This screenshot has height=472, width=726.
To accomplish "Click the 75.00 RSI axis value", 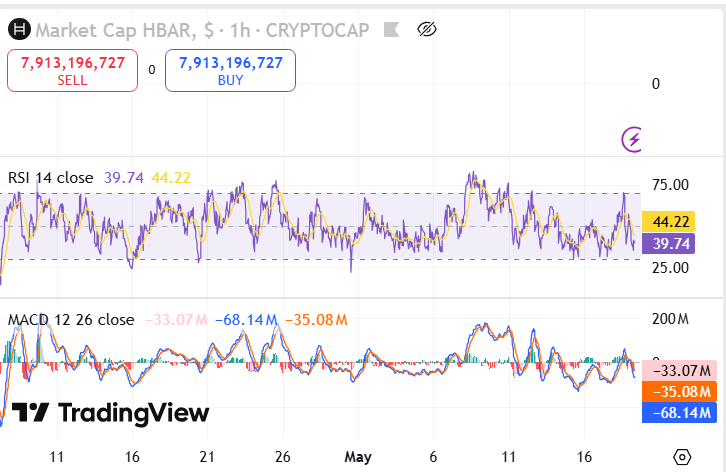I will pyautogui.click(x=670, y=185).
